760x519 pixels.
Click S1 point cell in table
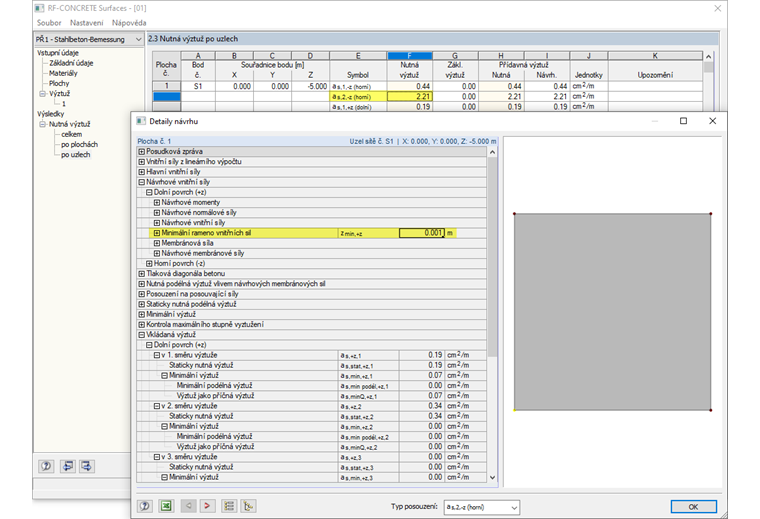198,86
